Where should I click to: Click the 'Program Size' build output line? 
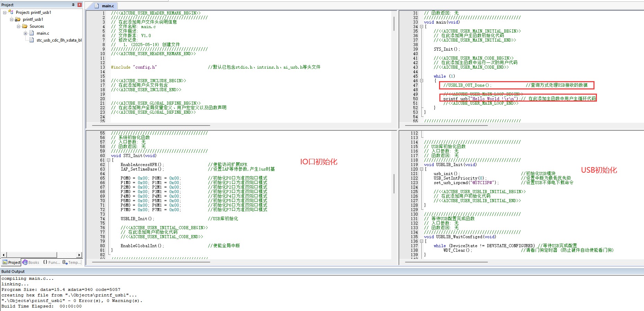(61, 290)
